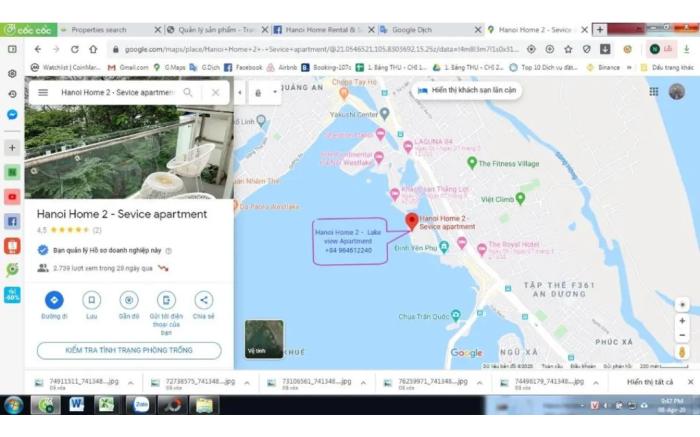The width and height of the screenshot is (700, 437).
Task: Open the Binance bookmark
Action: coord(604,67)
